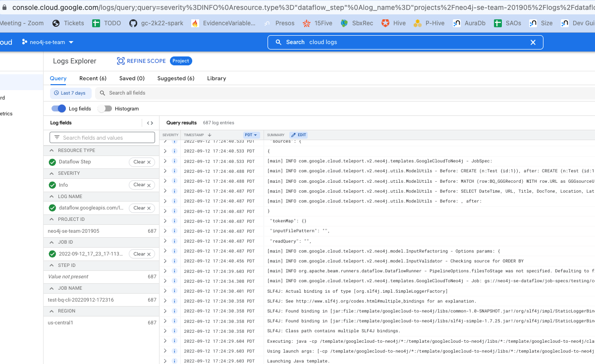Screen dimensions: 595x364
Task: Click the info severity icon on DataflowRunner entry
Action: click(x=174, y=271)
